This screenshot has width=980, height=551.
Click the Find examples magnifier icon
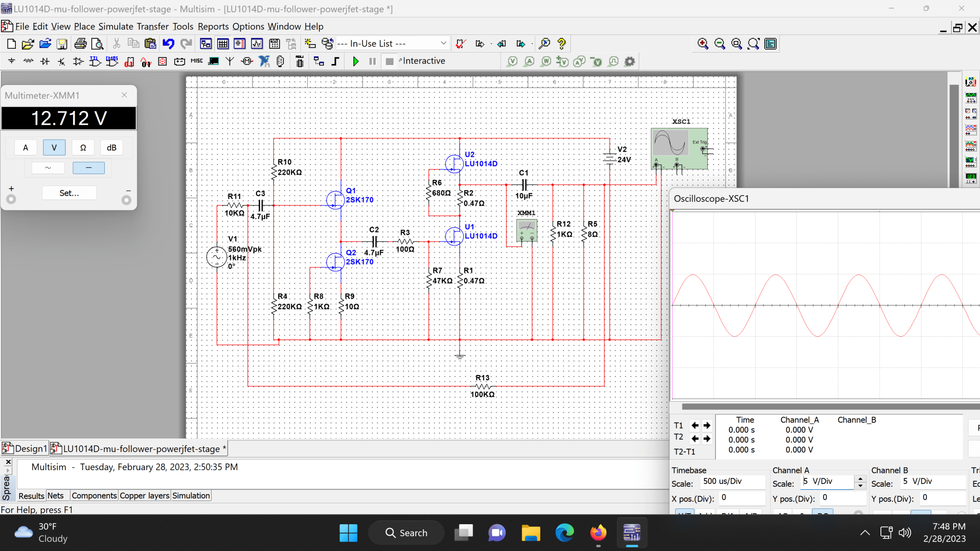[544, 44]
